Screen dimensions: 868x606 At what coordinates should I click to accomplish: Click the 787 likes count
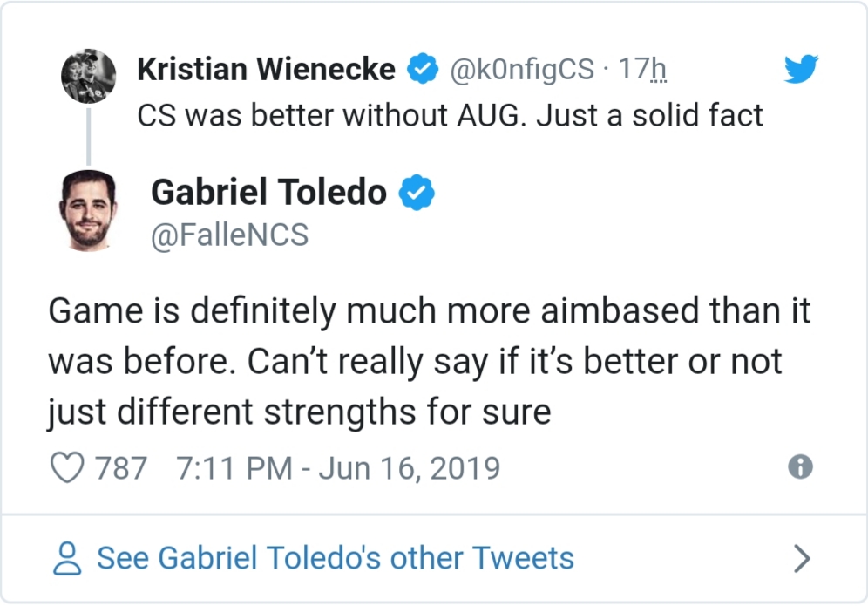[121, 468]
